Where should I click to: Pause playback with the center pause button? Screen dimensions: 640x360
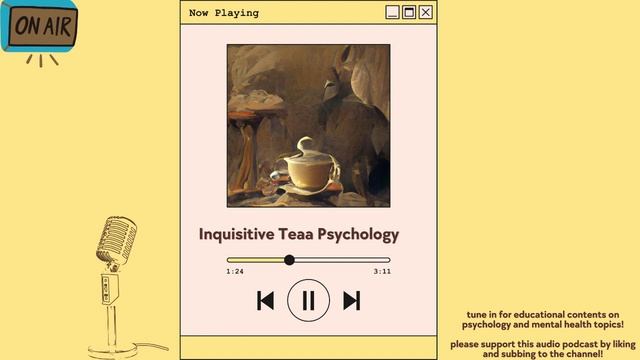click(308, 300)
